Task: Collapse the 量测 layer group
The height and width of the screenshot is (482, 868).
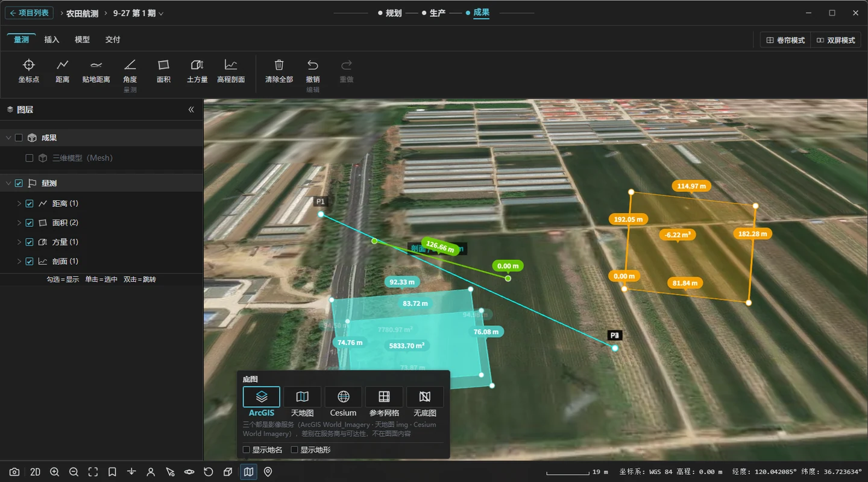Action: 8,183
